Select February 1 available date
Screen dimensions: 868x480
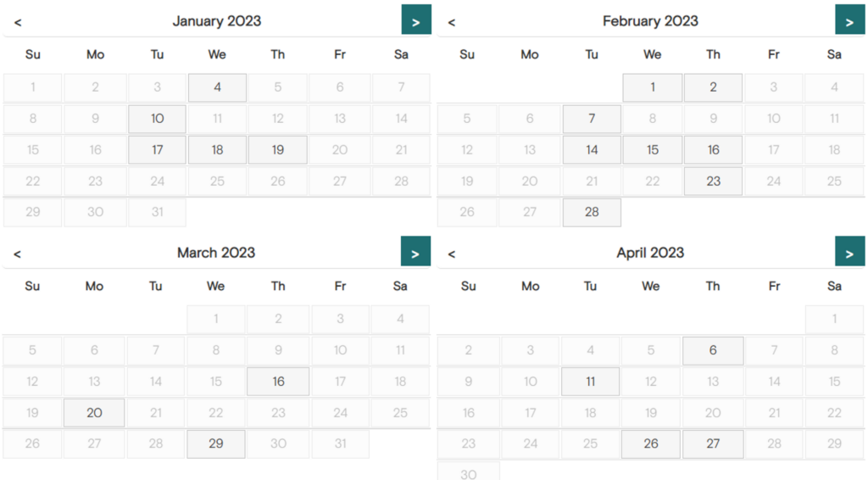coord(653,87)
